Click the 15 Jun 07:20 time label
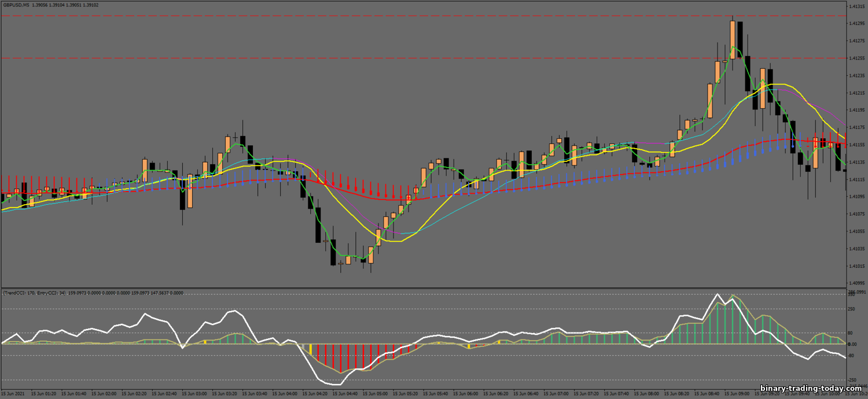The image size is (868, 399). point(587,393)
